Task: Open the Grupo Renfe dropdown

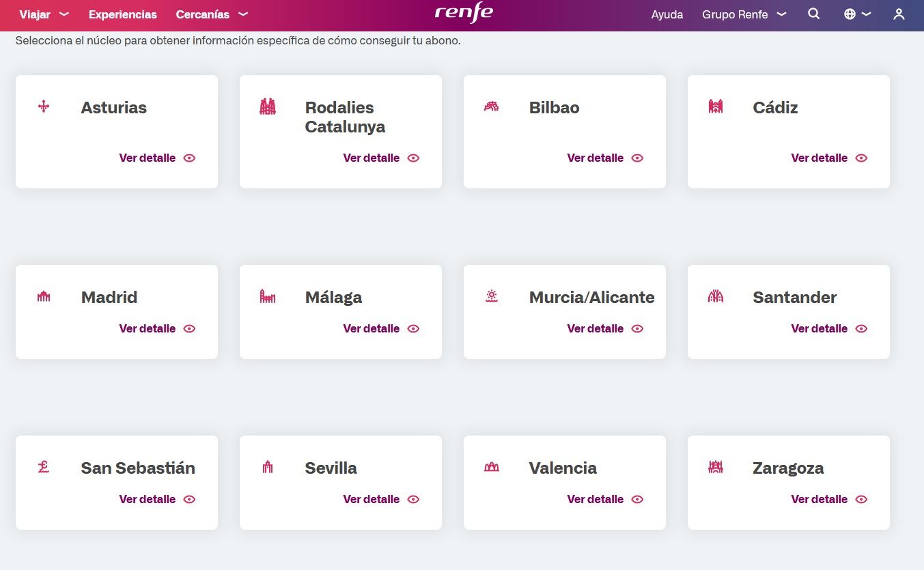Action: pos(744,14)
